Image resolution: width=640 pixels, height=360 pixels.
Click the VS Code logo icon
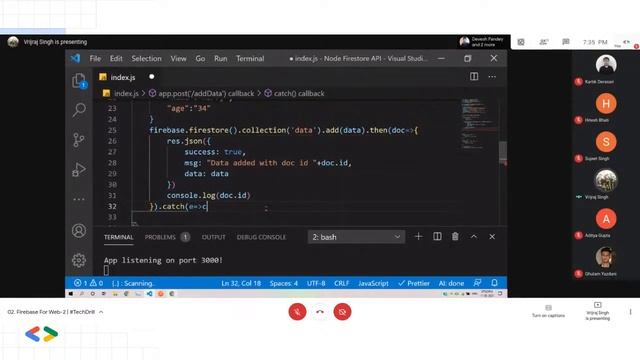click(76, 58)
